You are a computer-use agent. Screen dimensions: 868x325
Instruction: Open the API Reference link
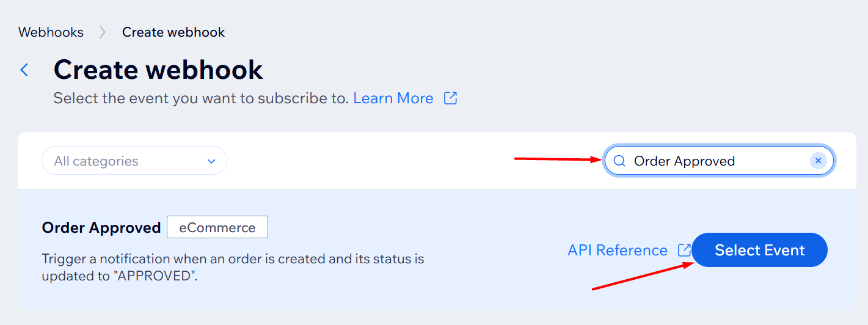[x=618, y=250]
